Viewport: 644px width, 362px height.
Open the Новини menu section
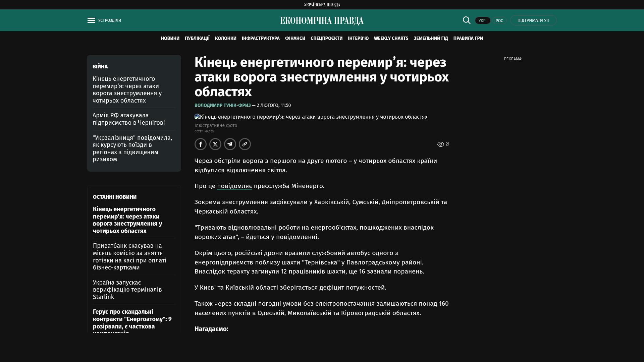tap(170, 39)
